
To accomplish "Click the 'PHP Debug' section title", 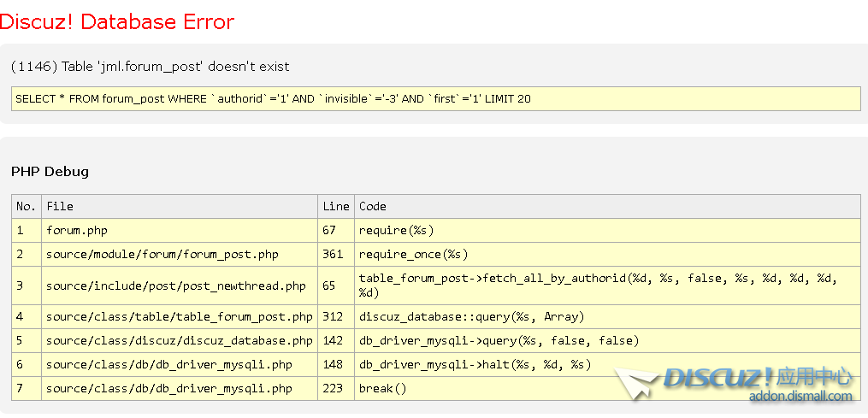I will [50, 172].
